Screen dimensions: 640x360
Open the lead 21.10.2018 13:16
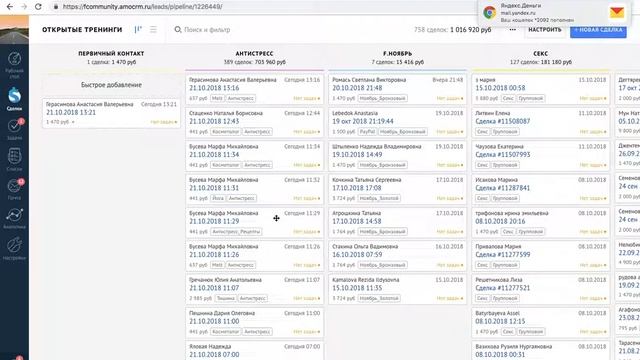coord(214,88)
